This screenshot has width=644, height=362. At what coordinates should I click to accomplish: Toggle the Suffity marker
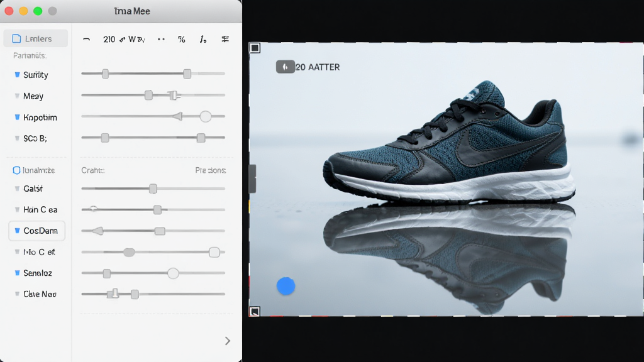pos(17,75)
